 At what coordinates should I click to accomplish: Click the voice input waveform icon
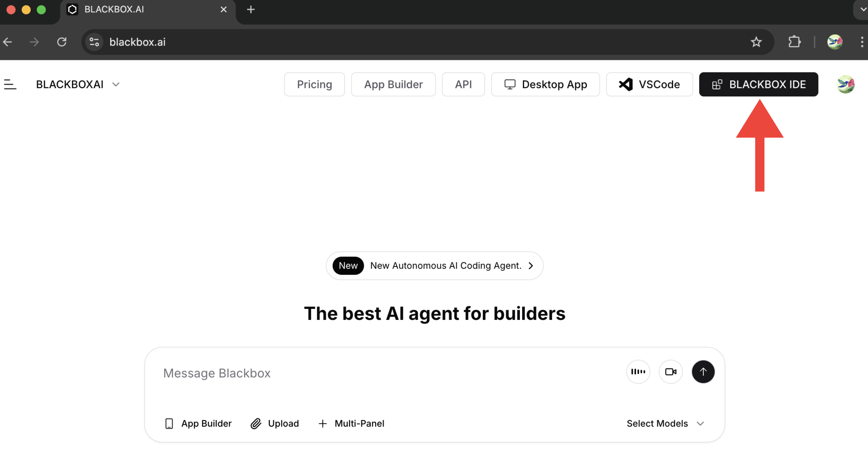click(x=638, y=371)
